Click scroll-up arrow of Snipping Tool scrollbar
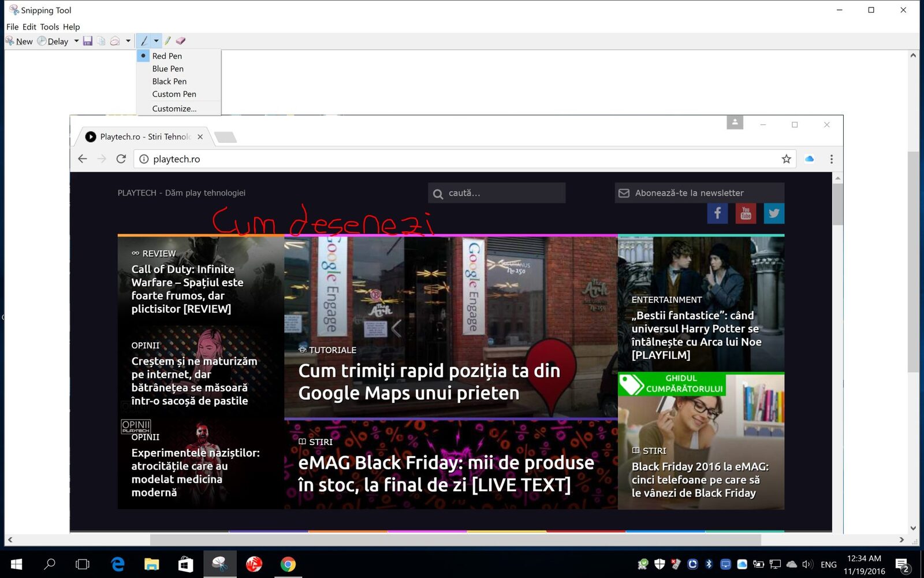Image resolution: width=924 pixels, height=578 pixels. (x=913, y=55)
